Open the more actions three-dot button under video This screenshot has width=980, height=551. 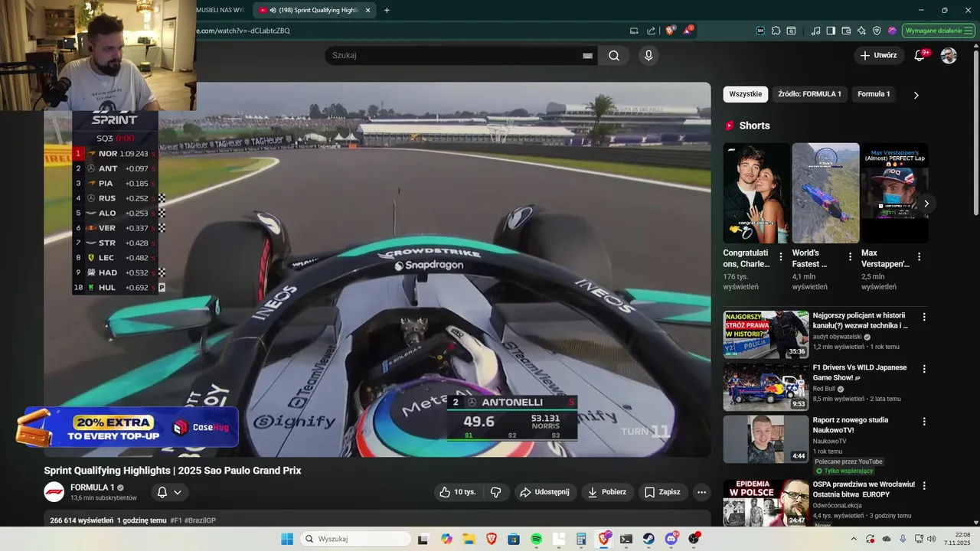[x=701, y=492]
